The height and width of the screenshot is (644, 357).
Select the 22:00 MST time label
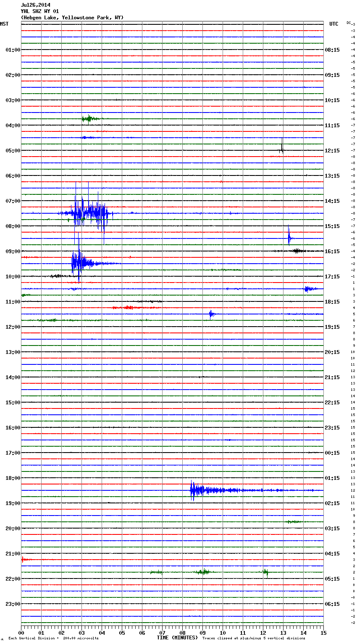pos(13,579)
